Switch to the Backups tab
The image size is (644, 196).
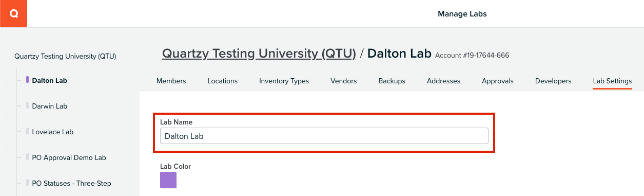[392, 81]
